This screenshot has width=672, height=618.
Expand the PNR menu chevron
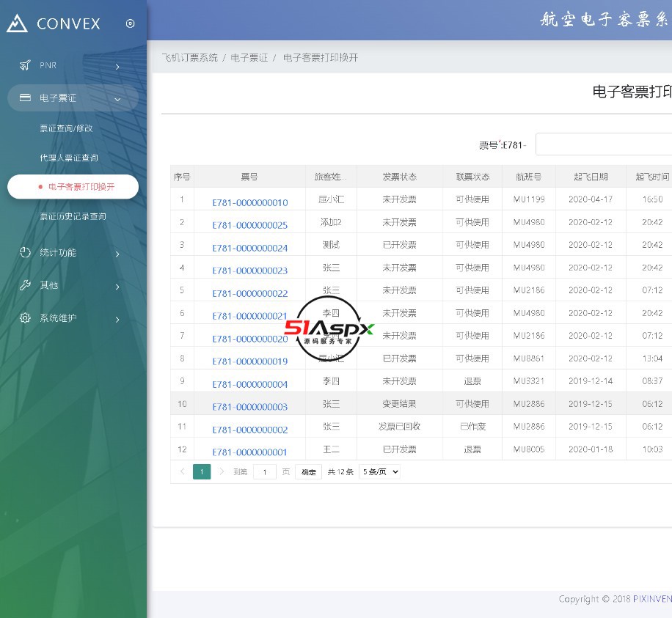(x=117, y=67)
